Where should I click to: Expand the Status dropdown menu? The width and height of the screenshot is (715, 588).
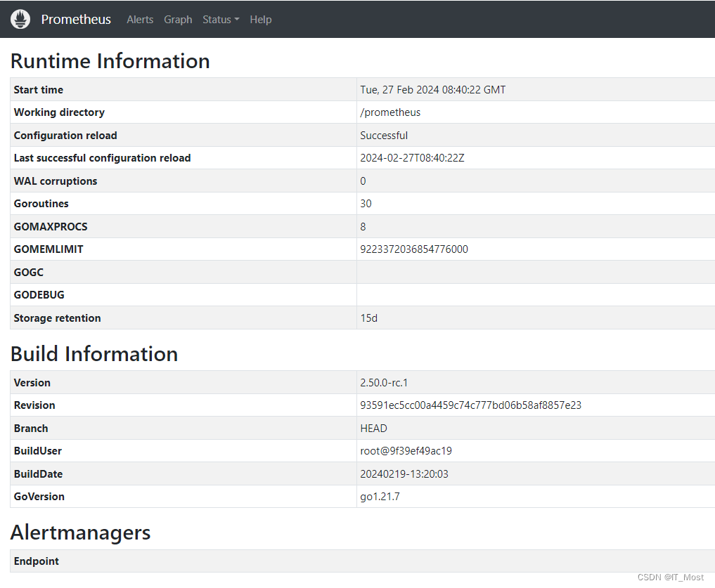[x=221, y=20]
